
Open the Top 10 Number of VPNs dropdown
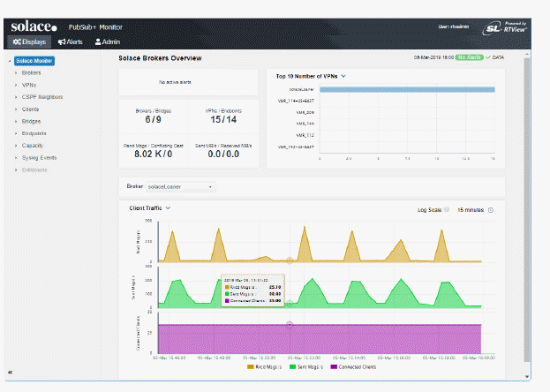pos(343,76)
